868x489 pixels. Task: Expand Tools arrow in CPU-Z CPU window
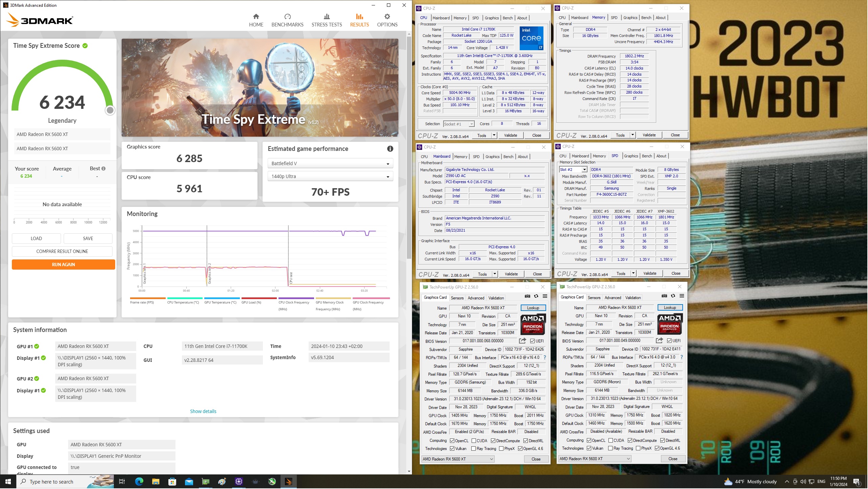(494, 136)
